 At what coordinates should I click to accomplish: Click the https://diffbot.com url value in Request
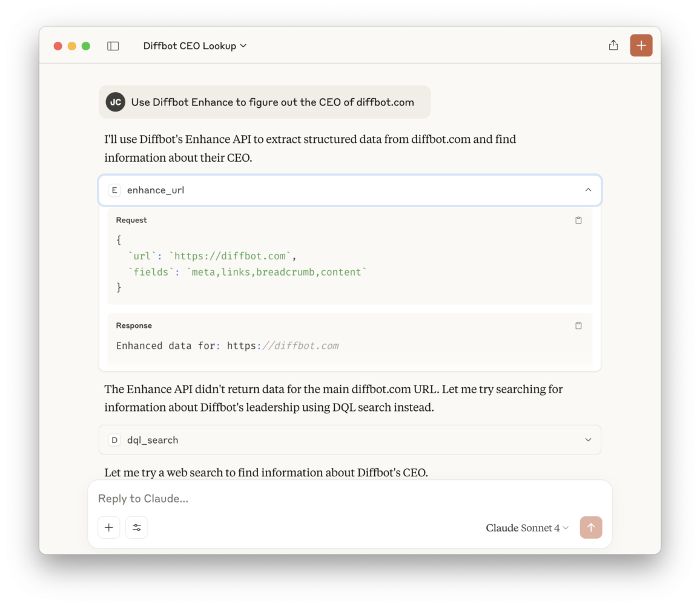[229, 256]
